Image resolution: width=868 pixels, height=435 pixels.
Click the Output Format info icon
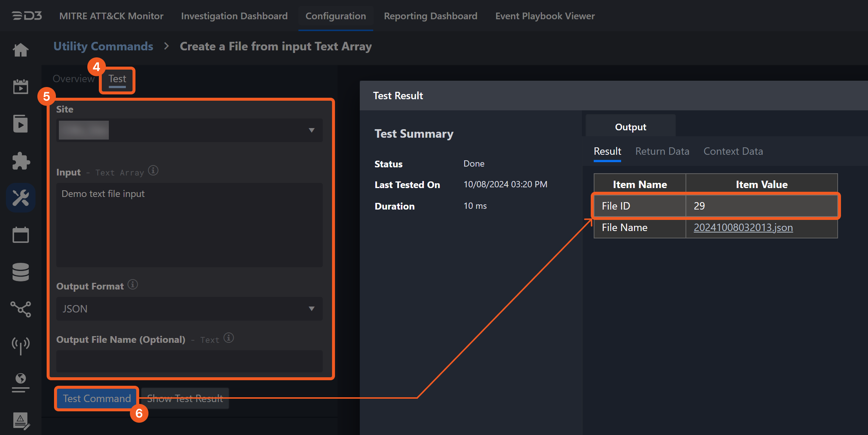(133, 285)
